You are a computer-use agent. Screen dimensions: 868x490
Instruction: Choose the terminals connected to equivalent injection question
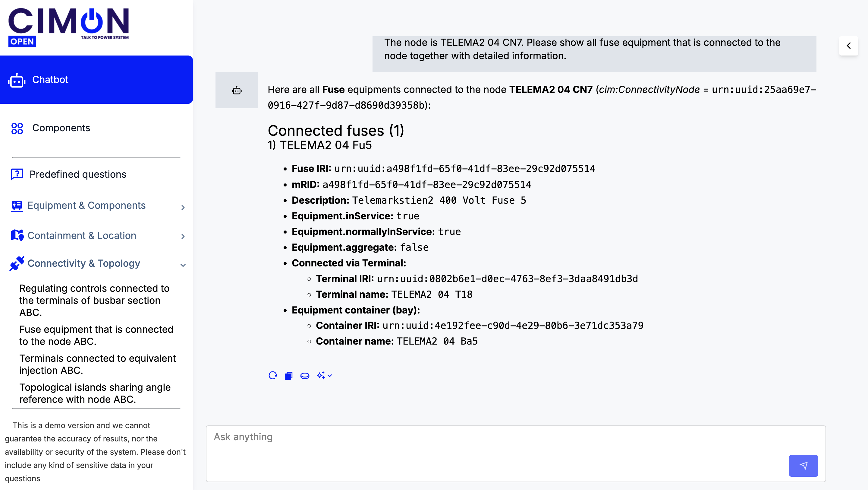pos(98,364)
